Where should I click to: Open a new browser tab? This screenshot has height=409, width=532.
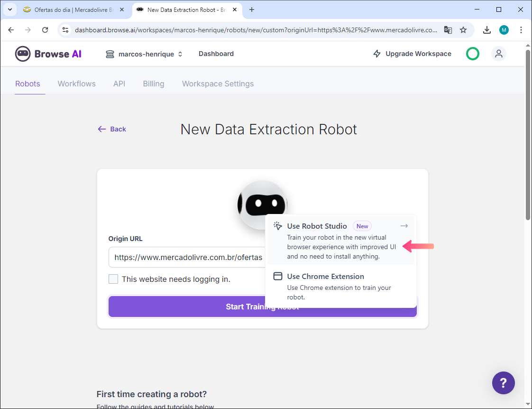pos(252,10)
